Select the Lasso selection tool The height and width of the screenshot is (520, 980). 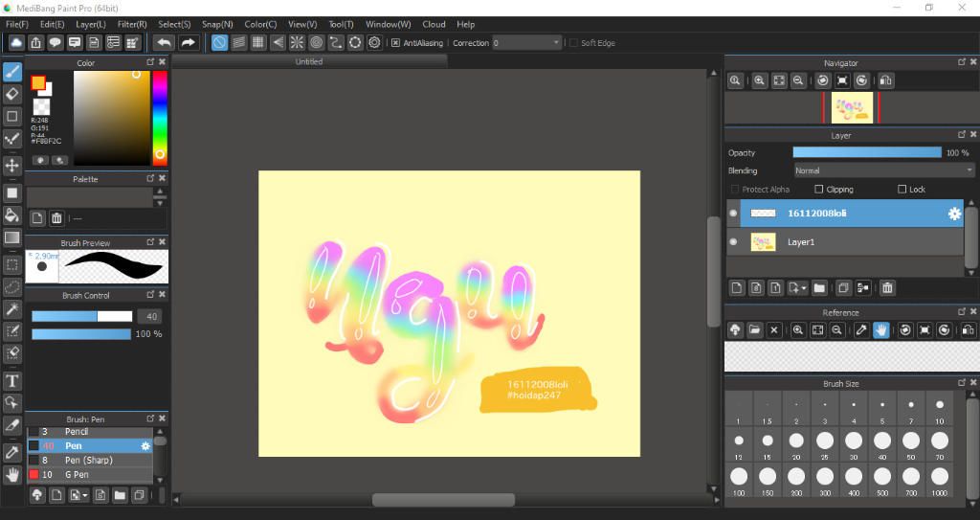tap(11, 287)
